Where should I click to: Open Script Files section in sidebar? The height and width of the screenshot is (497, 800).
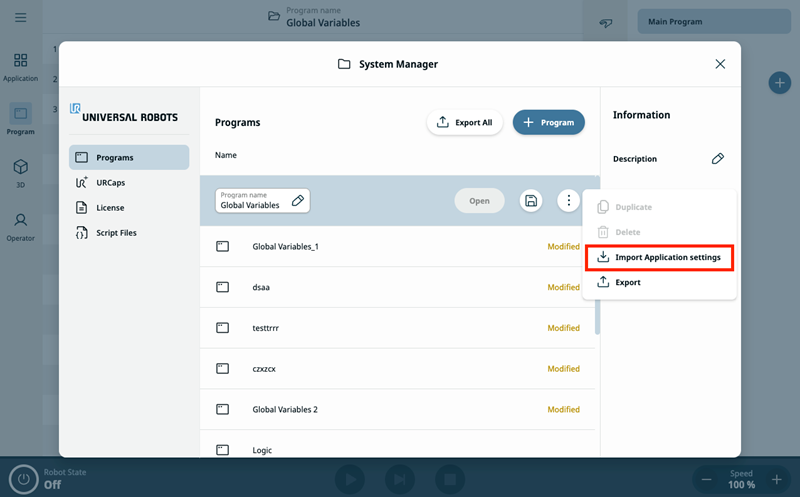click(x=129, y=233)
